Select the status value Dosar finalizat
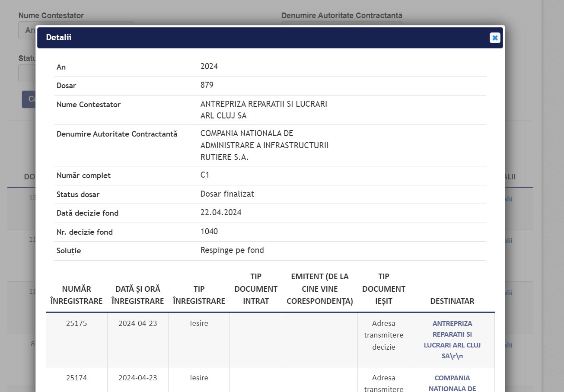This screenshot has height=392, width=564. point(227,194)
